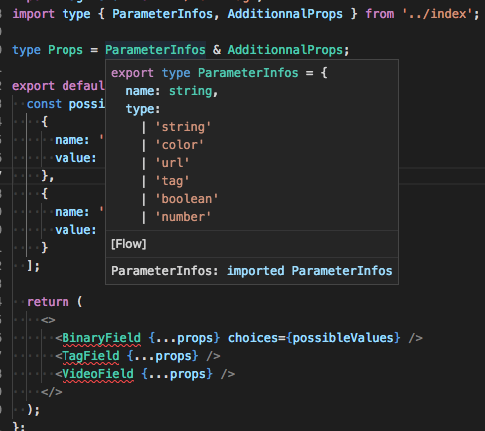Click the 'color' literal option in tooltip
The width and height of the screenshot is (485, 431).
(179, 145)
